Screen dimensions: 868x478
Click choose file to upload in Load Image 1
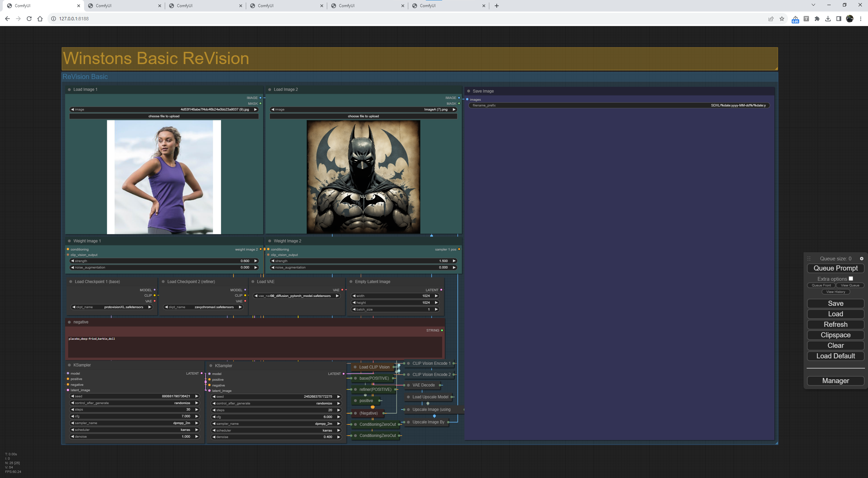(164, 116)
